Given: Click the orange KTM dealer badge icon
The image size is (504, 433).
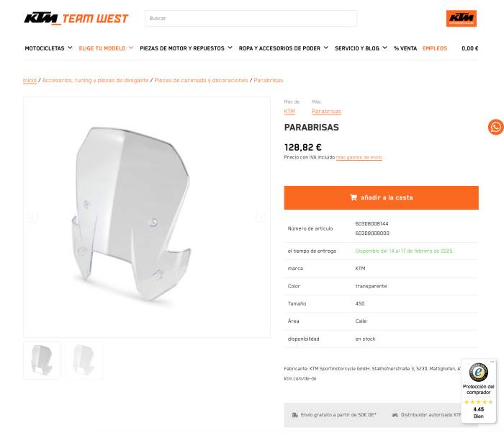Looking at the screenshot, I should pos(462,18).
